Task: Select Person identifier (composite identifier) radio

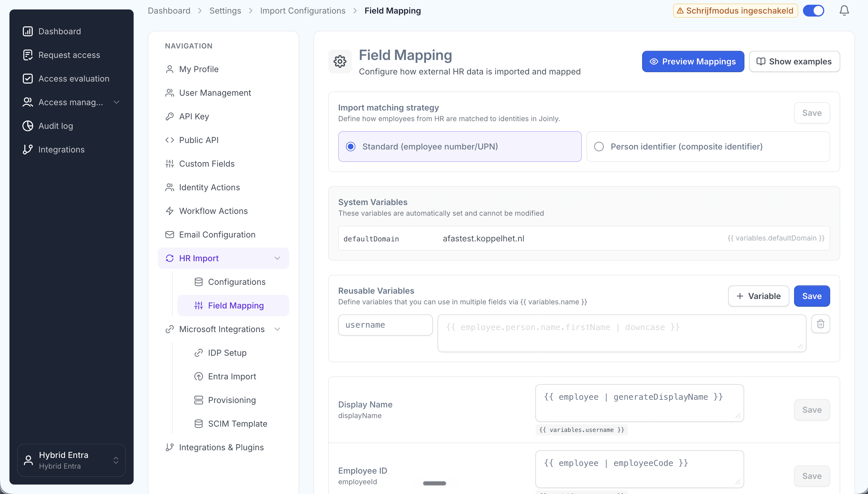Action: point(708,147)
